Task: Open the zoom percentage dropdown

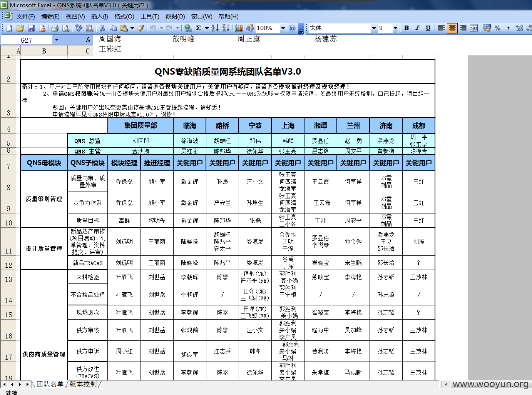Action: click(283, 28)
